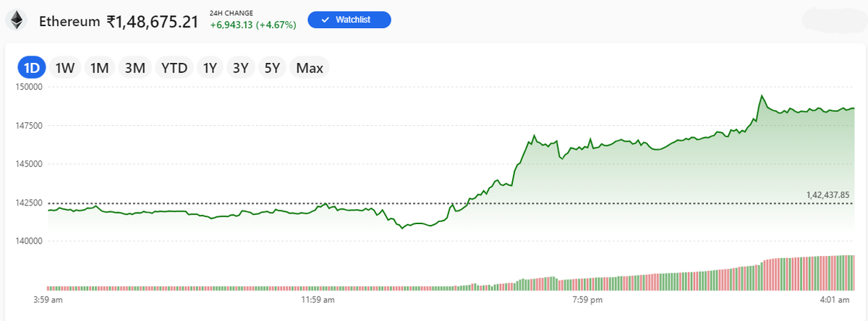Click the Ethereum name heading
This screenshot has width=868, height=321.
pyautogui.click(x=69, y=21)
